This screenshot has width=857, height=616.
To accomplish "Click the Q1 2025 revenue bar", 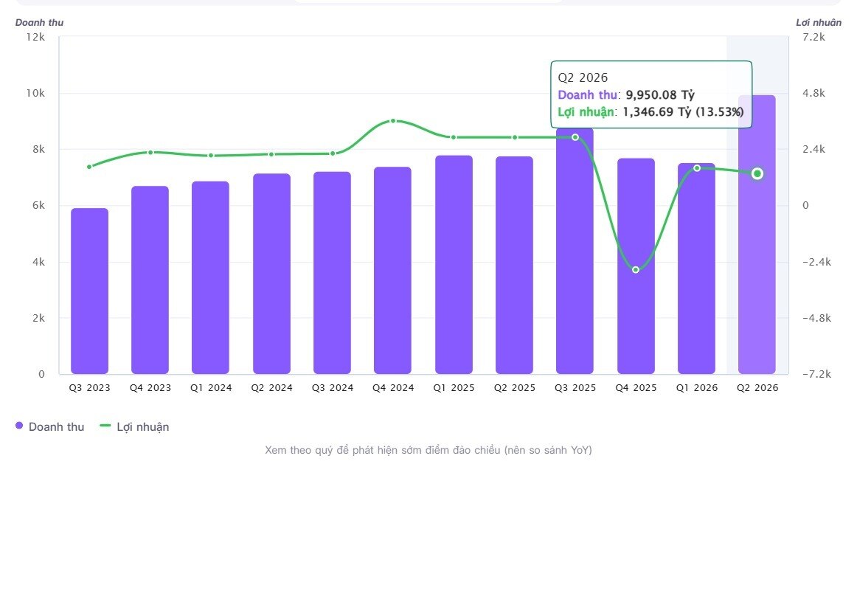I will (454, 265).
